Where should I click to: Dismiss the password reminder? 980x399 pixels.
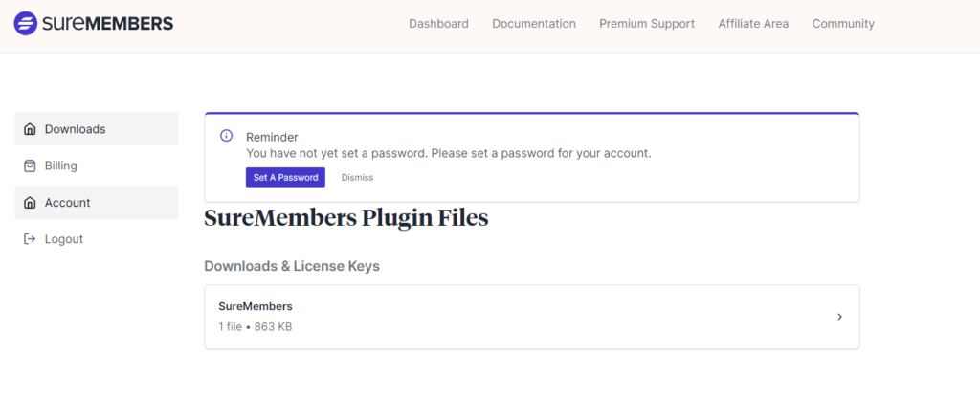pos(357,177)
